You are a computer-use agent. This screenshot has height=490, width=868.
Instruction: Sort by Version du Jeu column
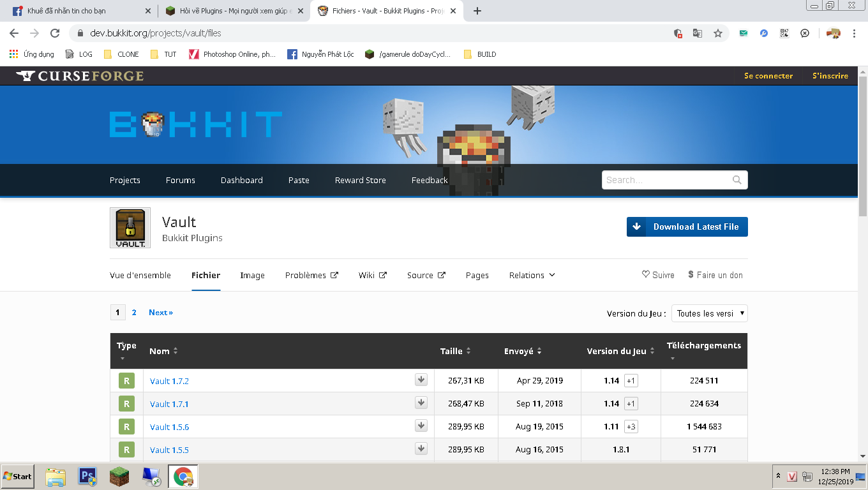coord(621,351)
